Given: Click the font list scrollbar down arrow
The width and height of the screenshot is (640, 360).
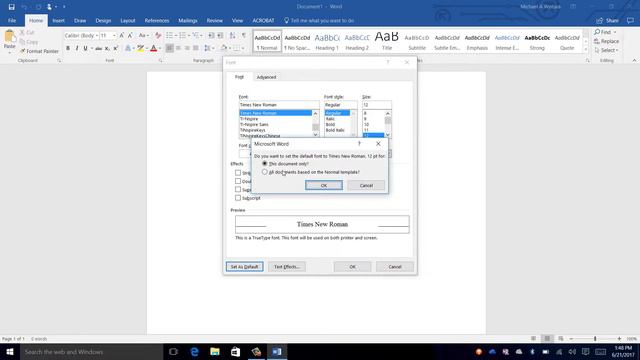Looking at the screenshot, I should (x=315, y=135).
